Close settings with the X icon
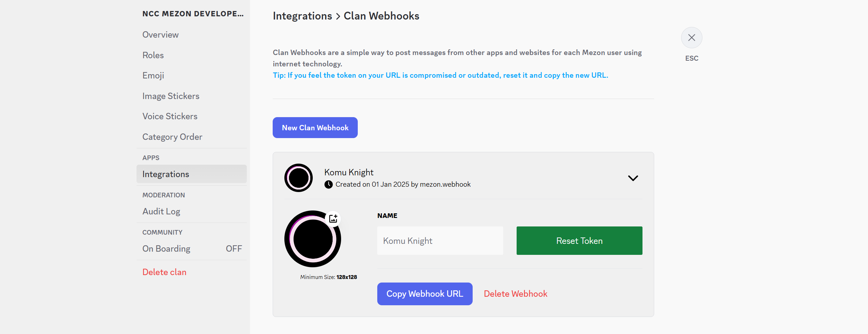The width and height of the screenshot is (868, 334). [691, 38]
